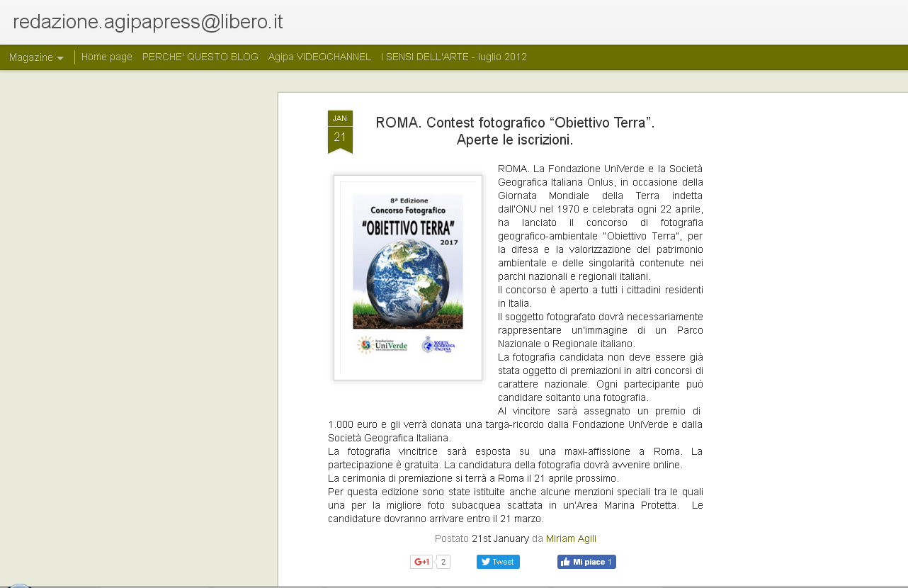Click the first paragraph of article text
908x588 pixels.
600,222
